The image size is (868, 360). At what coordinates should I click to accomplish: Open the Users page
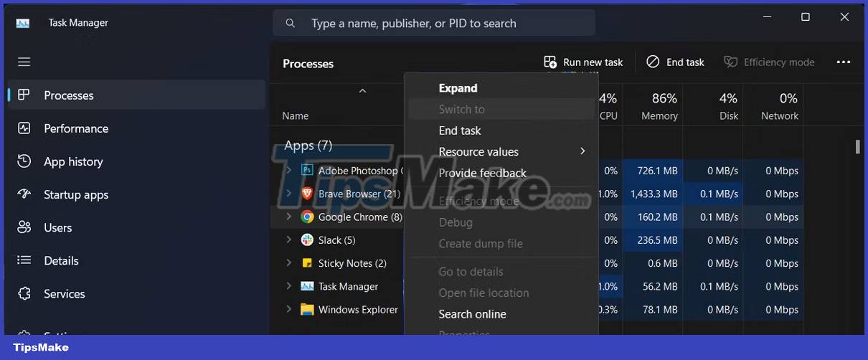pyautogui.click(x=135, y=227)
